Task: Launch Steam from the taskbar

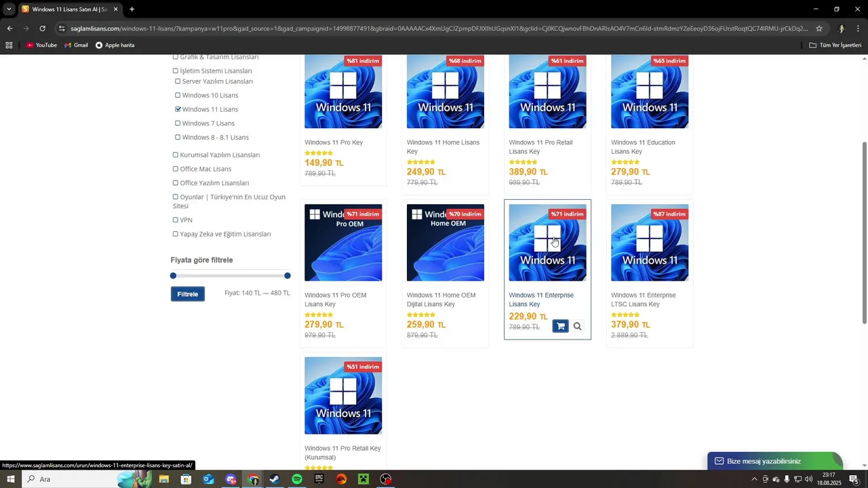Action: tap(275, 479)
